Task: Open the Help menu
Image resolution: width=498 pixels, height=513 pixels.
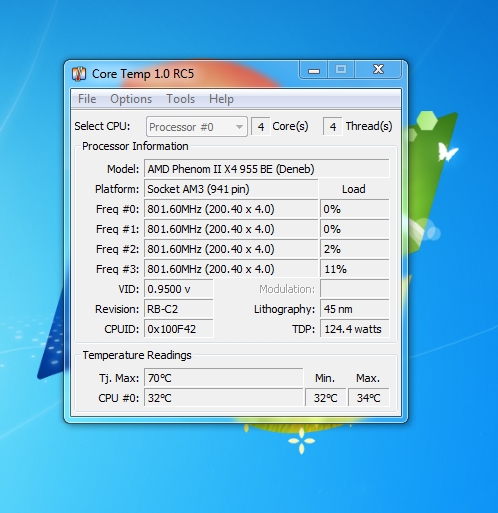Action: 221,99
